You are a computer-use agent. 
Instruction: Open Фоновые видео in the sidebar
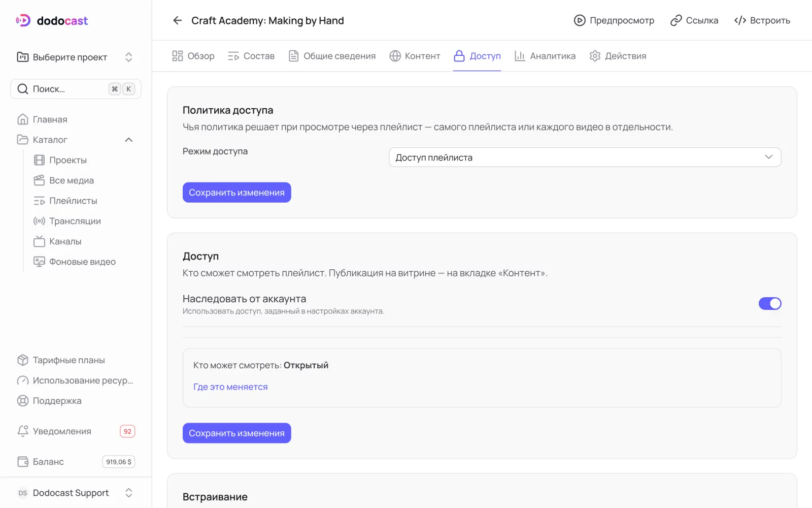pyautogui.click(x=82, y=262)
